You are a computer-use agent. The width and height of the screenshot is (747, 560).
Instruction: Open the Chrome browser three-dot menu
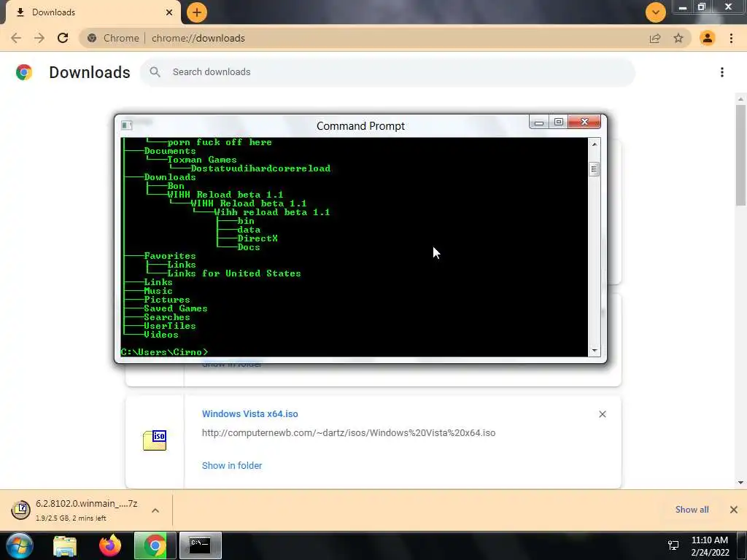pos(731,38)
